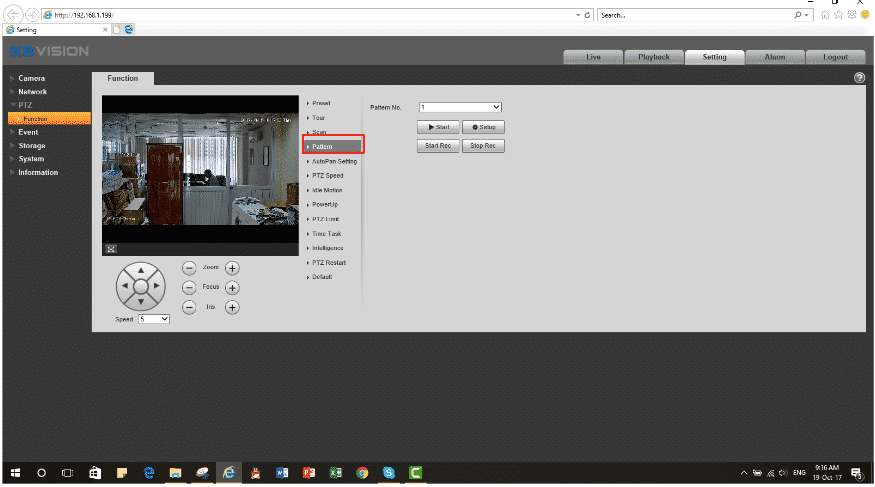Viewport: 875px width, 487px height.
Task: Expand the Network section in sidebar
Action: coord(32,92)
